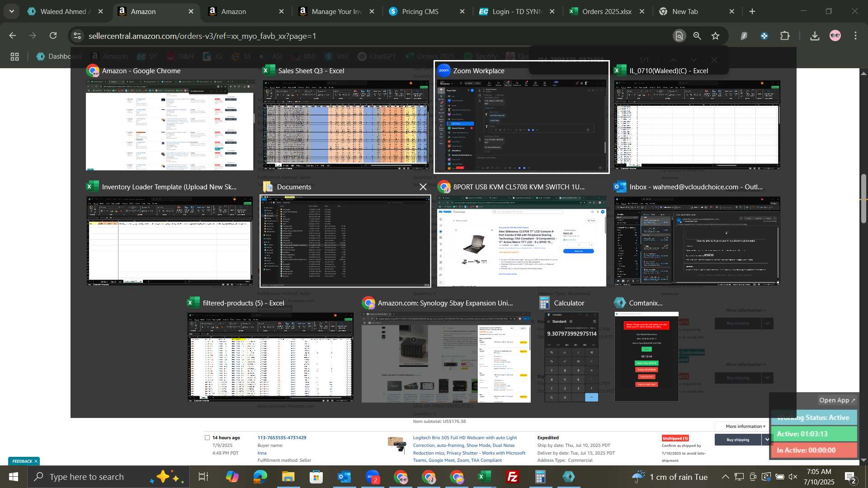868x488 pixels.
Task: Bookmark this page with the star
Action: 715,36
